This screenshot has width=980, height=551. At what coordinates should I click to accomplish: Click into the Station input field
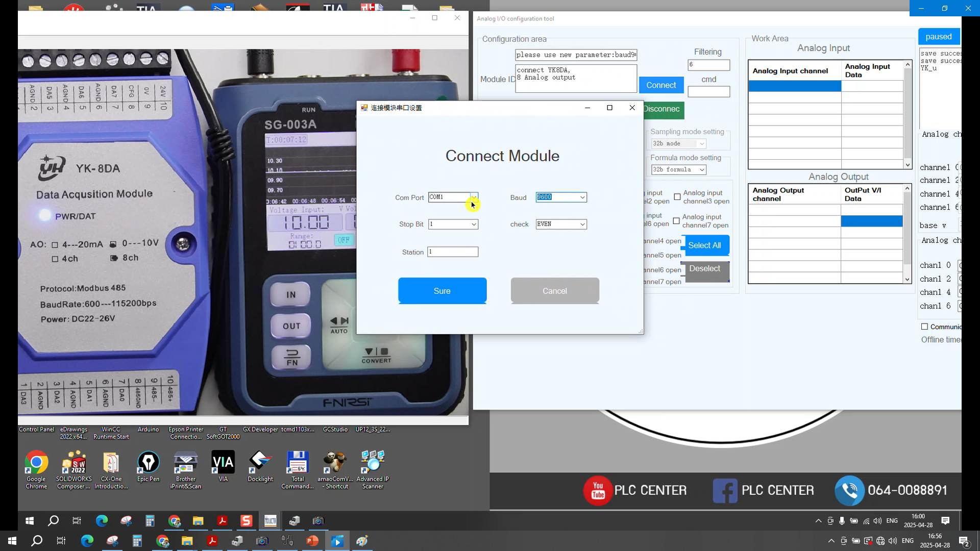453,252
